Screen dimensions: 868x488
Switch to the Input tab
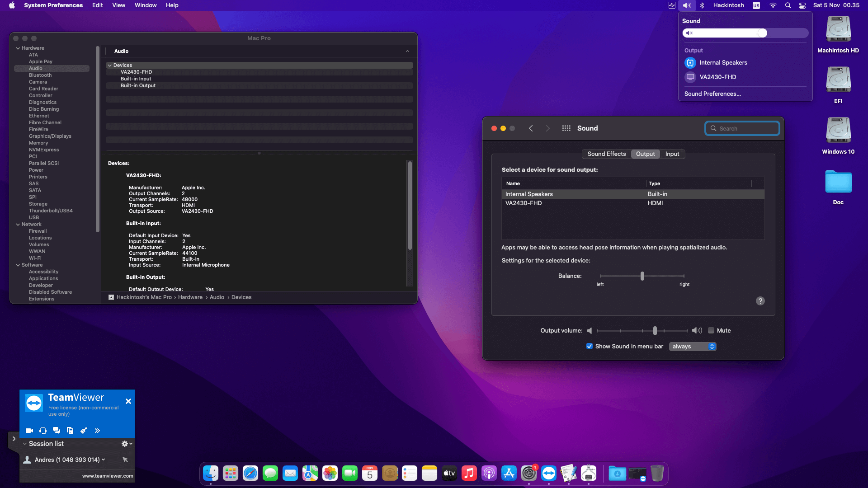[672, 154]
